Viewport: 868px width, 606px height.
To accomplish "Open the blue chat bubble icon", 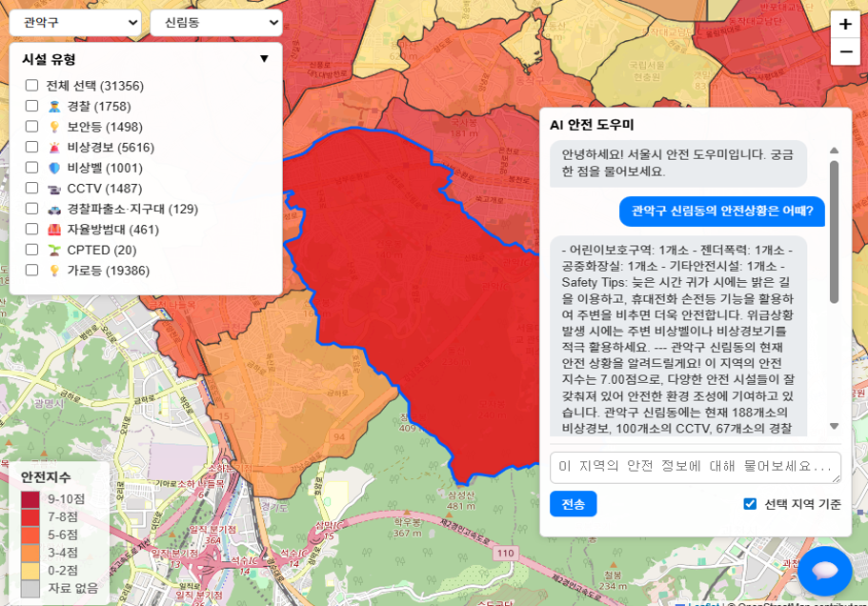I will point(824,571).
